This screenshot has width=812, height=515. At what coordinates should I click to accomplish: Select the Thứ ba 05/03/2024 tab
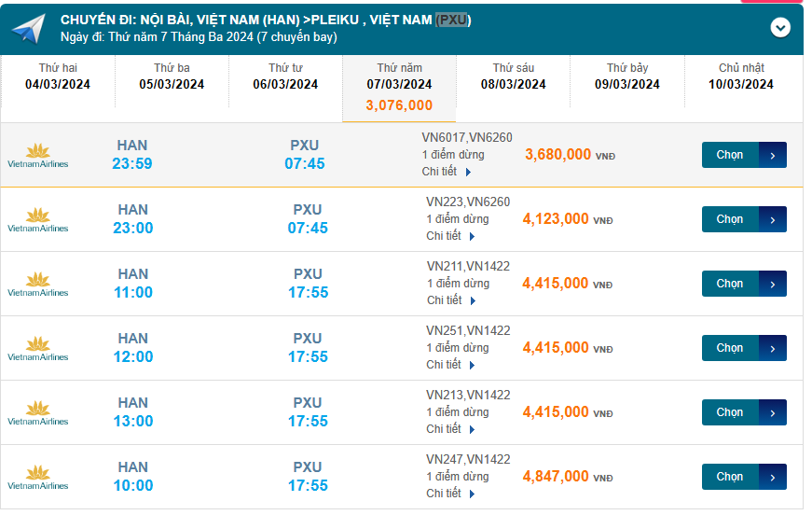(x=172, y=77)
